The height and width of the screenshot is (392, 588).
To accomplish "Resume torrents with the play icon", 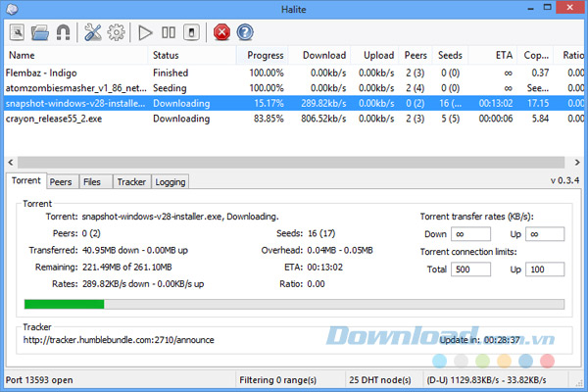I will click(x=145, y=32).
